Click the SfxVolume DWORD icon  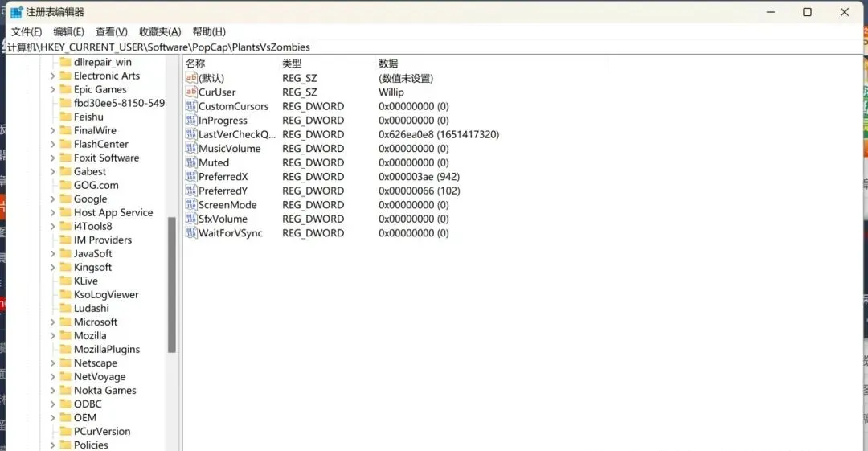[191, 219]
